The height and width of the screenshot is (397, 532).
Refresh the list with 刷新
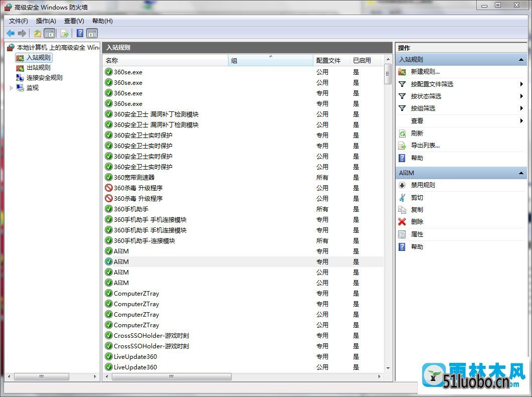coord(417,133)
